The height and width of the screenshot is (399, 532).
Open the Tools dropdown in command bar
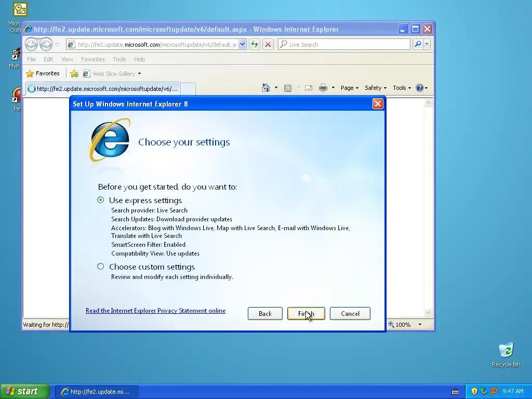[x=402, y=88]
